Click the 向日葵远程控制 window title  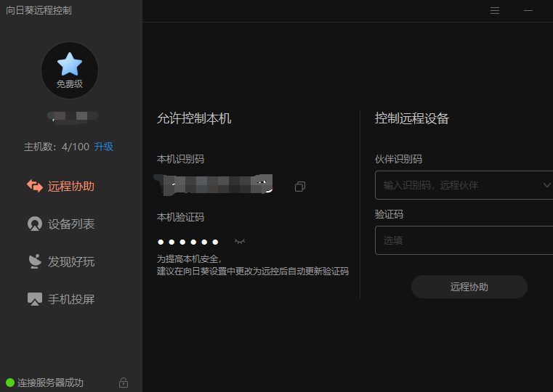pos(39,10)
